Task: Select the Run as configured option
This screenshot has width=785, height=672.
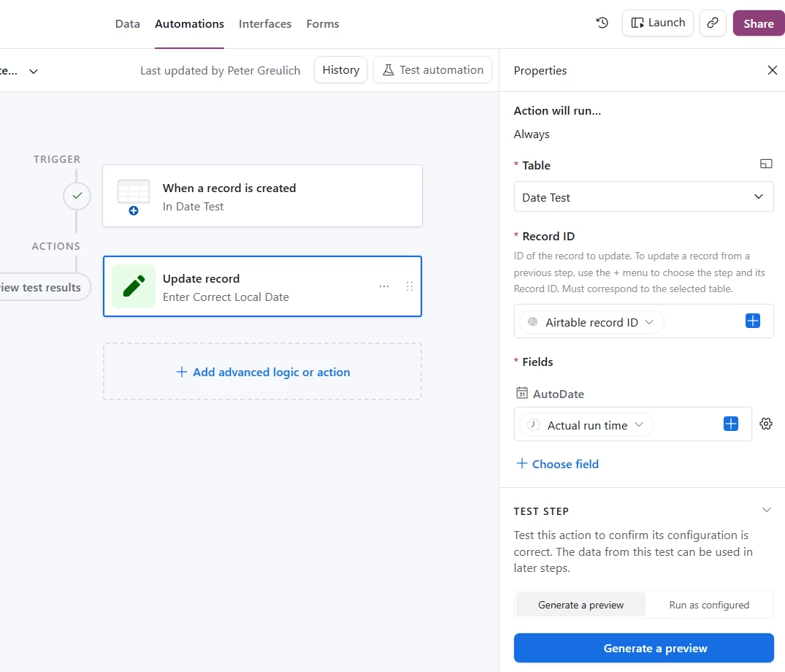Action: click(x=709, y=605)
